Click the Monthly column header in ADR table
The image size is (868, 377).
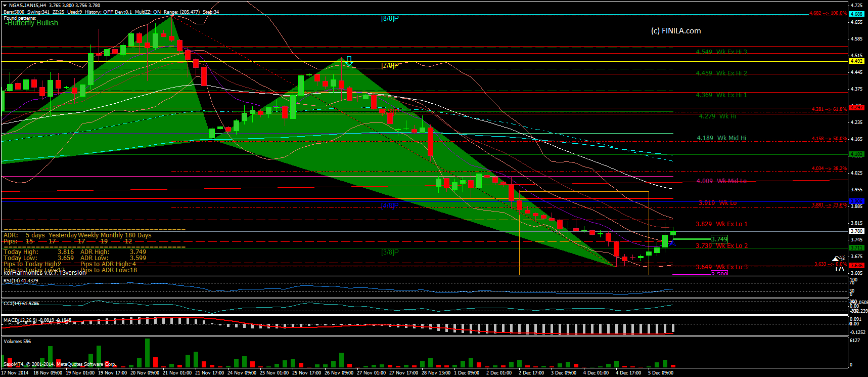point(112,235)
